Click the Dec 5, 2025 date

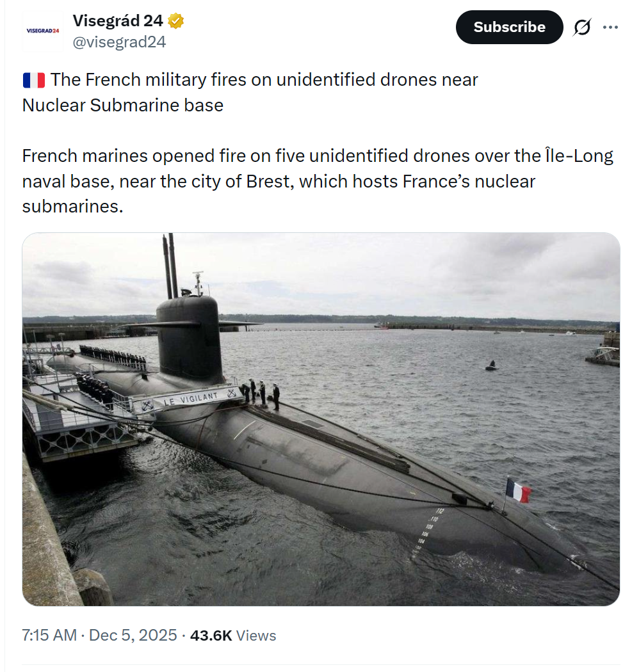click(x=133, y=636)
